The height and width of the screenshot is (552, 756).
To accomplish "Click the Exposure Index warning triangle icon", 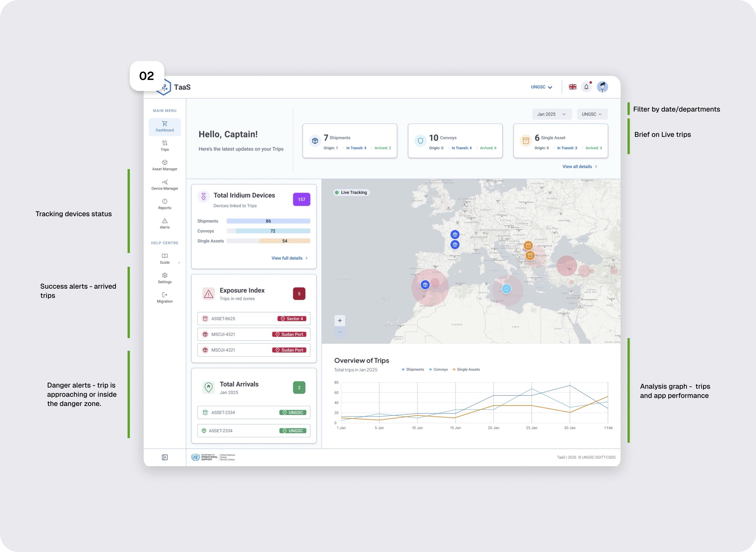I will coord(208,294).
